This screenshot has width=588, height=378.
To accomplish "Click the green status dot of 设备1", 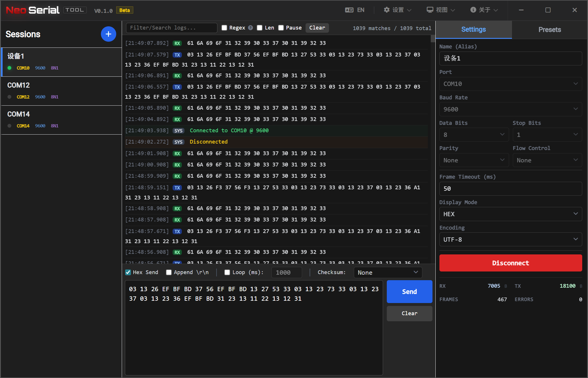I will tap(10, 68).
